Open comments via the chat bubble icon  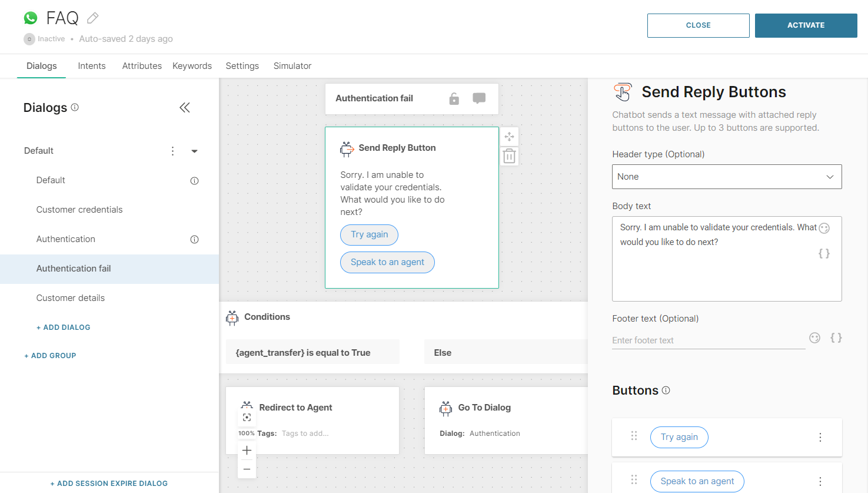[x=480, y=98]
